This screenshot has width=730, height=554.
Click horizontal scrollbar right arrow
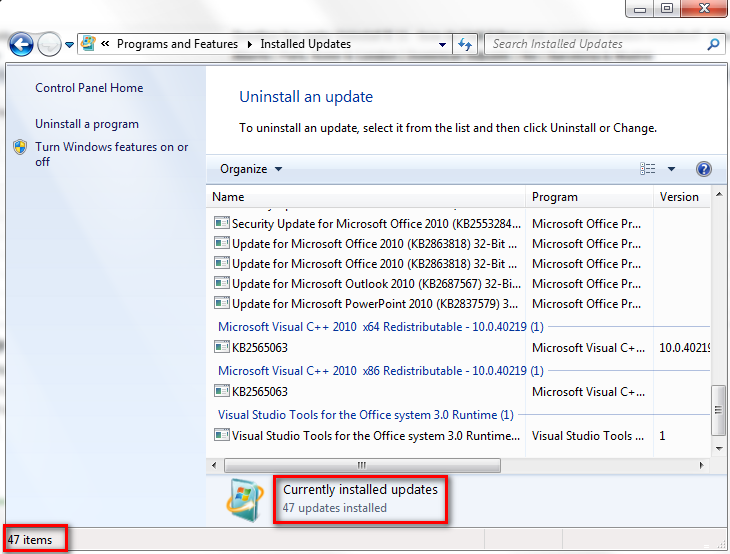click(702, 465)
